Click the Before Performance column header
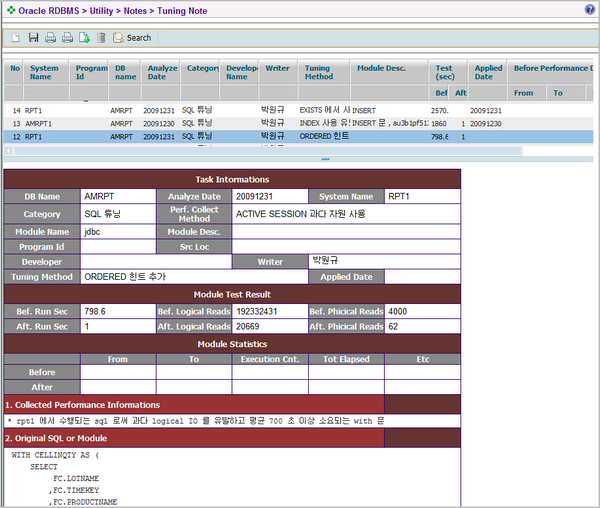600x508 pixels. 550,72
